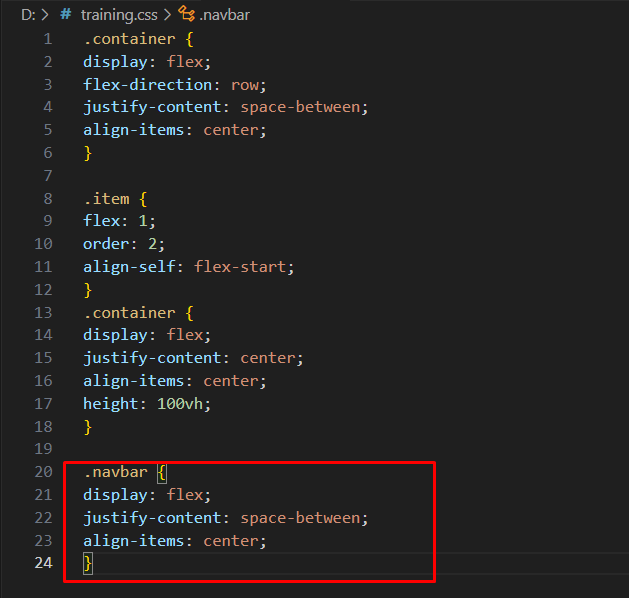
Task: Click the closing brace on line 18
Action: point(88,427)
